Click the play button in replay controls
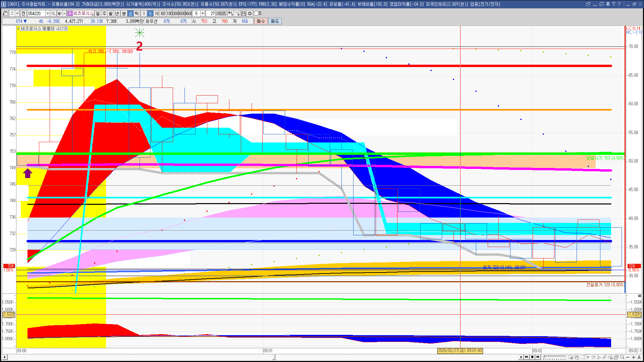 (521, 357)
